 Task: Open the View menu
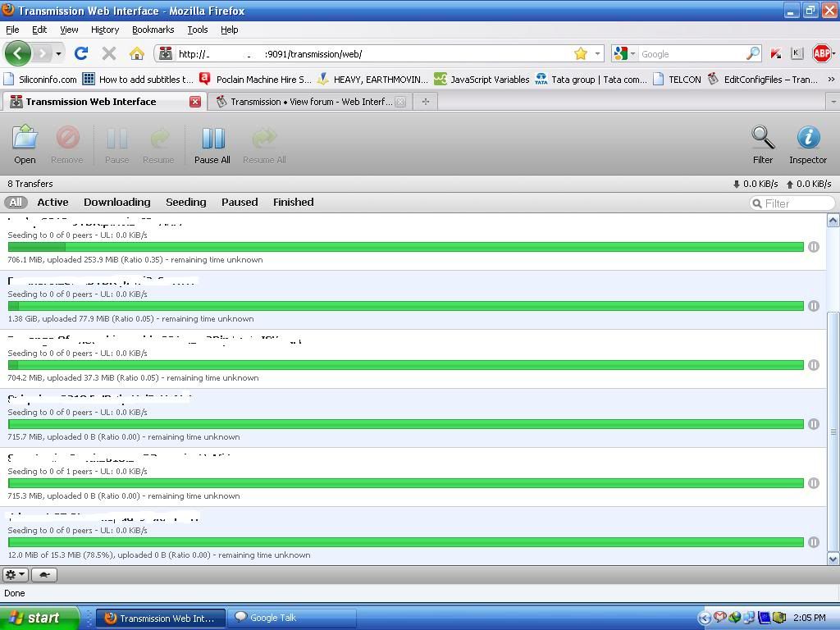coord(69,30)
